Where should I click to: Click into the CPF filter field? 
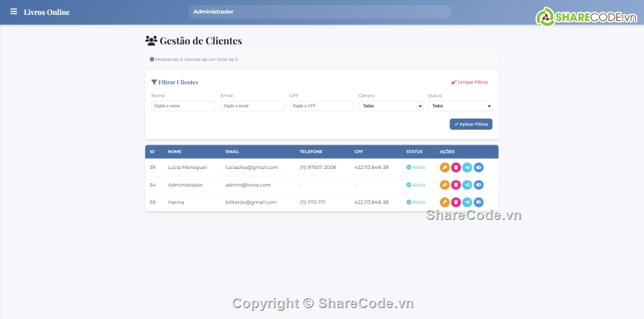tap(321, 106)
